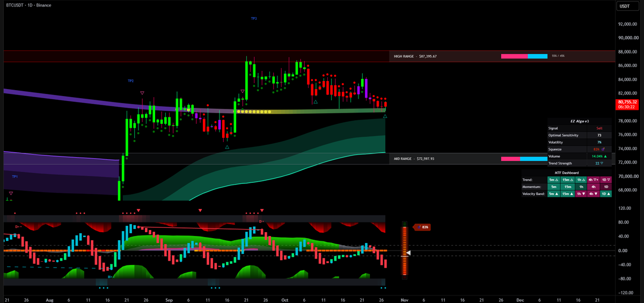Viewport: 644px width, 303px height.
Task: Click the Trend row 1D cell
Action: point(605,179)
